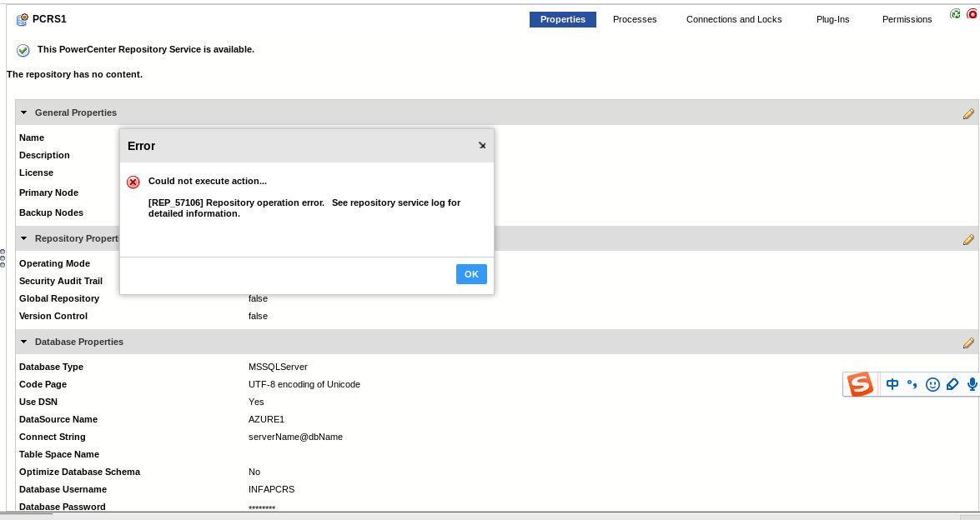Click the Version Control value false
980x520 pixels.
[258, 316]
